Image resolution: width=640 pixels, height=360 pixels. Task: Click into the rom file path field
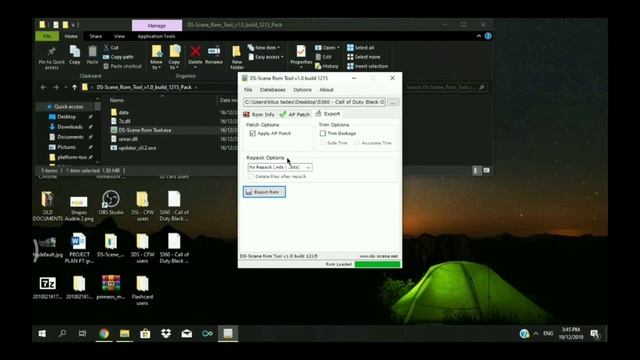coord(314,102)
